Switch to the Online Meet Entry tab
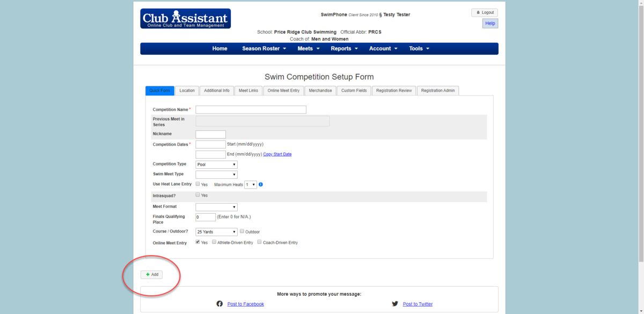Viewport: 644px width, 314px height. pyautogui.click(x=284, y=91)
